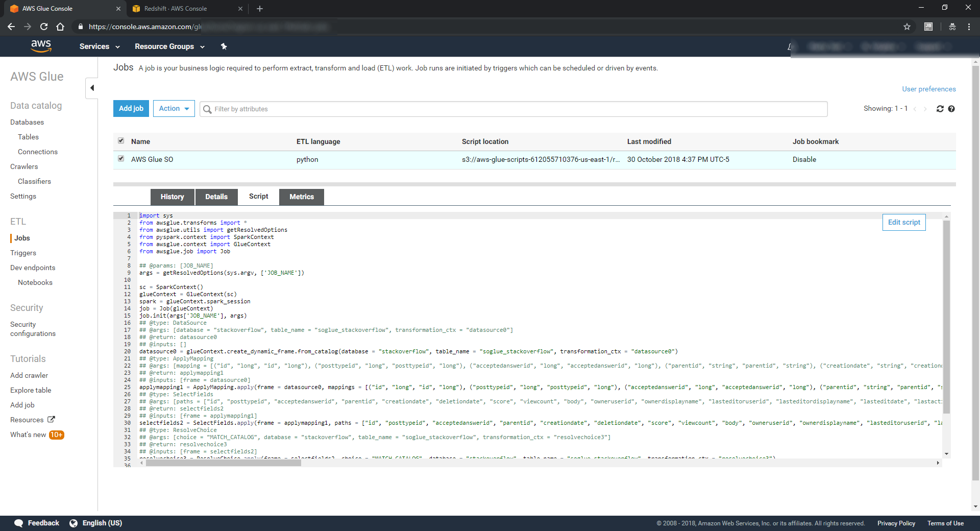This screenshot has height=531, width=980.
Task: Click the What's new 10+ badge
Action: 56,435
